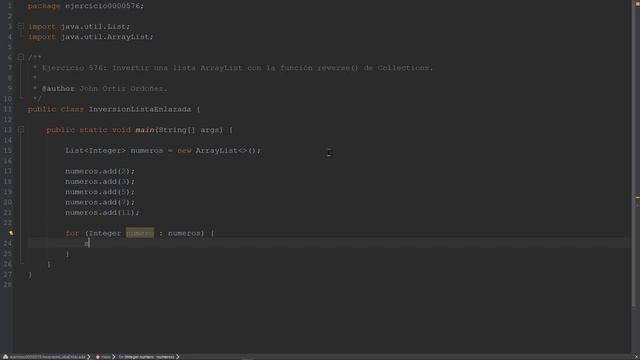Click the yellow warning marker on error stripe
Screen dimensions: 640x360
(x=637, y=198)
